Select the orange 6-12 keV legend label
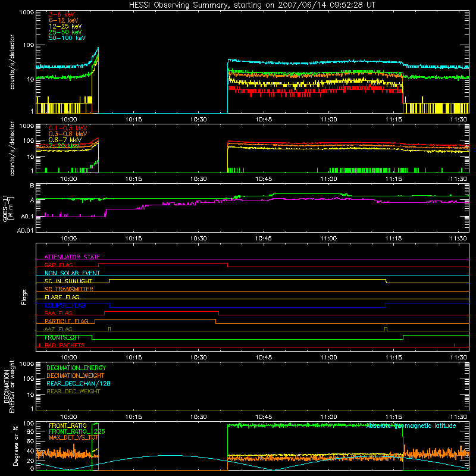 [64, 20]
